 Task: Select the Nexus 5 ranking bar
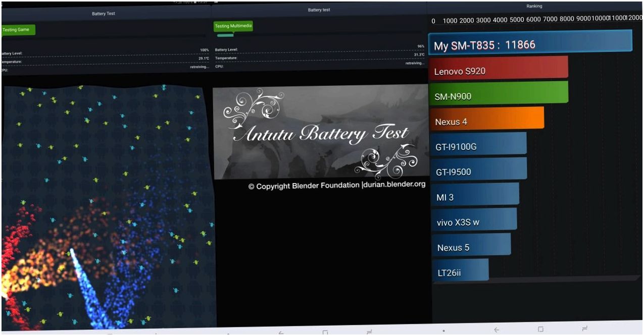coord(471,244)
